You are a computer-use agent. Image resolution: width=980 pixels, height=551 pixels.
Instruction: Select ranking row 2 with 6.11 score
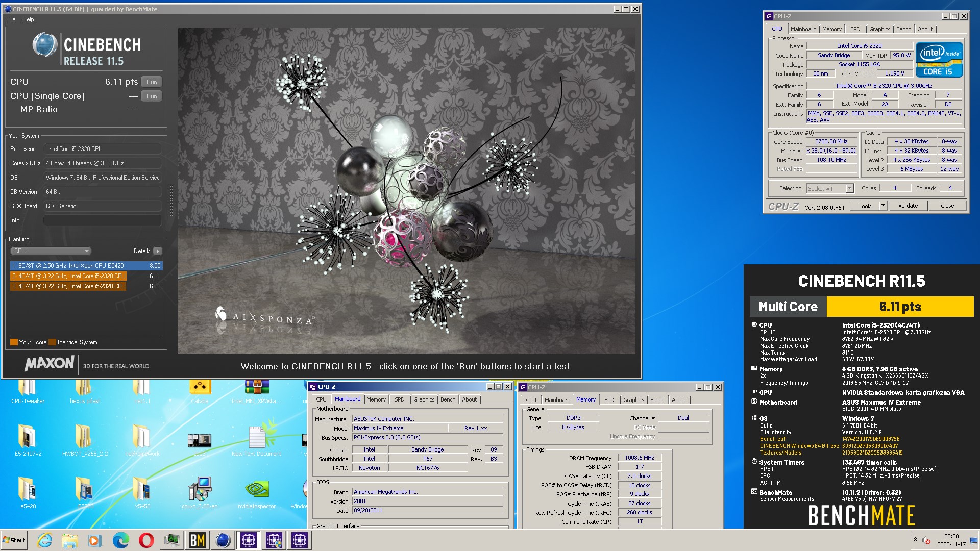[86, 276]
